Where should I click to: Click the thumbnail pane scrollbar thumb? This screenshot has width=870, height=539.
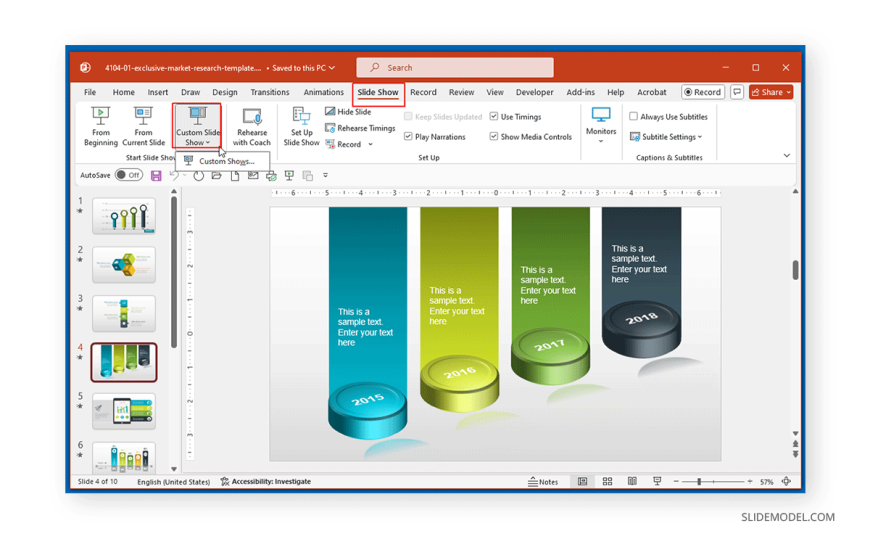click(174, 272)
